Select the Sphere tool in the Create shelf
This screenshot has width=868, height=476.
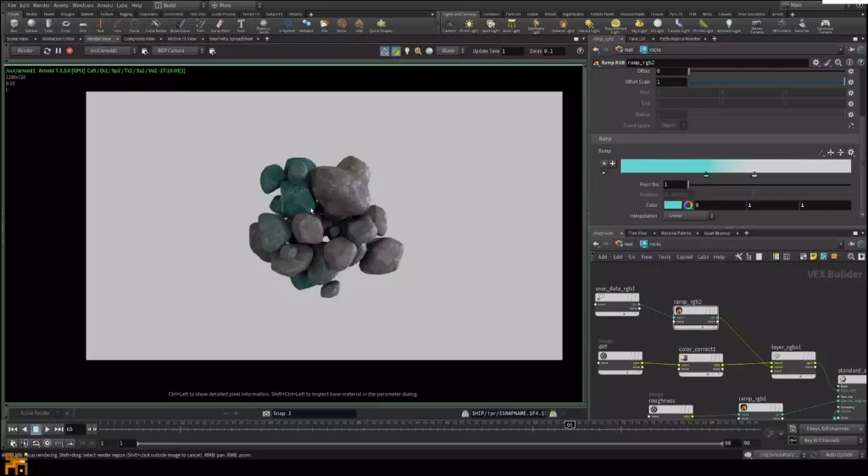click(31, 25)
